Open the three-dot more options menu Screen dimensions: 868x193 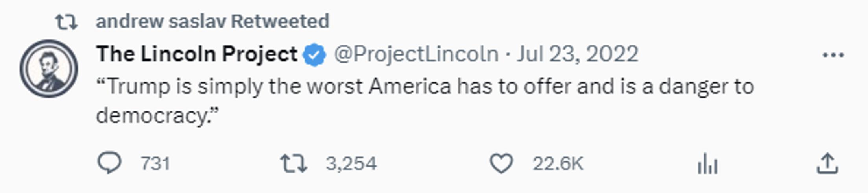click(833, 55)
